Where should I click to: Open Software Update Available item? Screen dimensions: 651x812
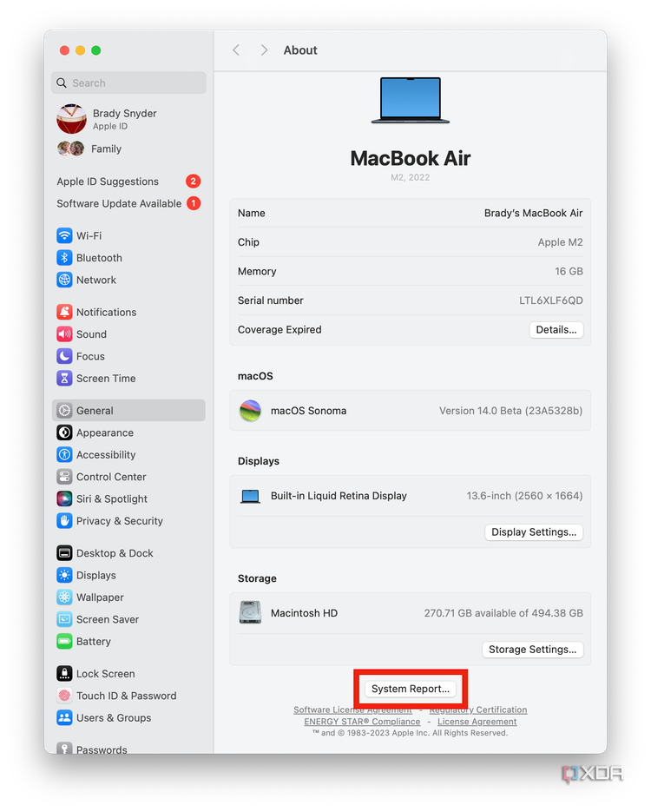pyautogui.click(x=128, y=203)
